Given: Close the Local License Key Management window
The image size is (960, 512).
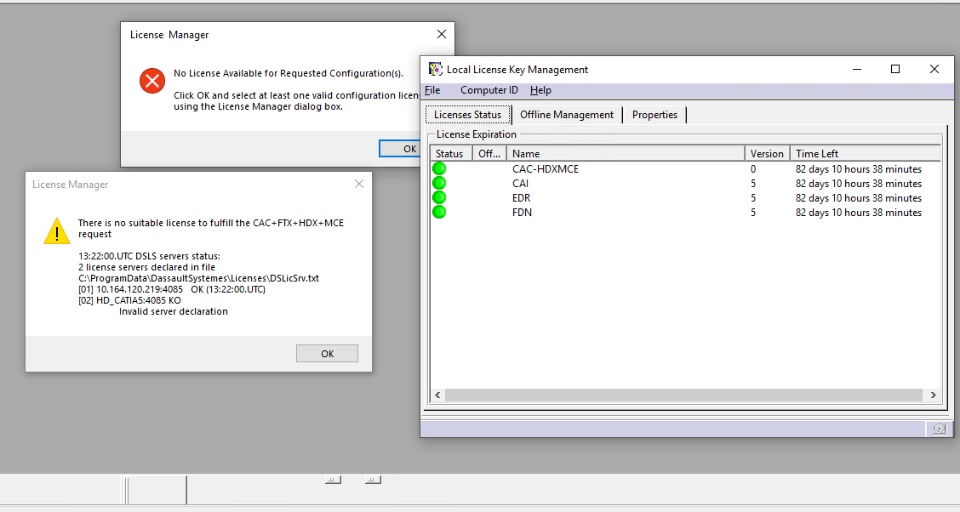Looking at the screenshot, I should pyautogui.click(x=934, y=69).
